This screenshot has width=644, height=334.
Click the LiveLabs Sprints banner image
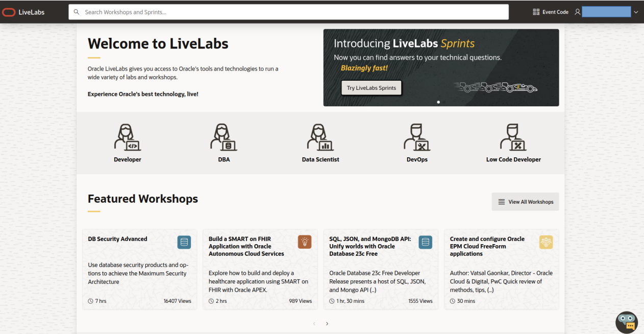pyautogui.click(x=441, y=67)
